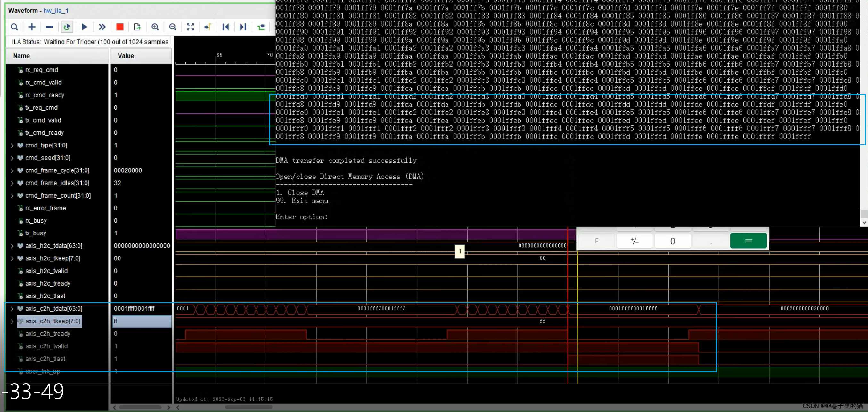Zoom fit the waveform view
The width and height of the screenshot is (868, 412).
click(190, 27)
